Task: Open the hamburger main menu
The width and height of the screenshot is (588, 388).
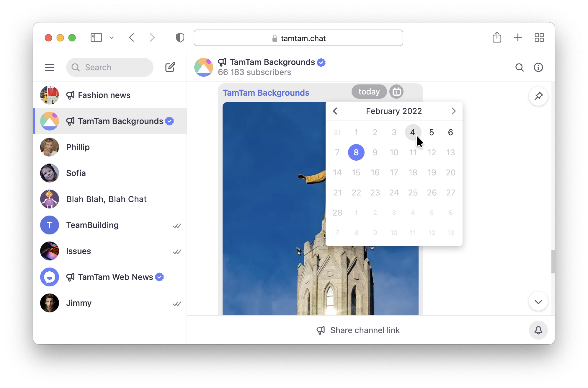Action: click(x=50, y=67)
